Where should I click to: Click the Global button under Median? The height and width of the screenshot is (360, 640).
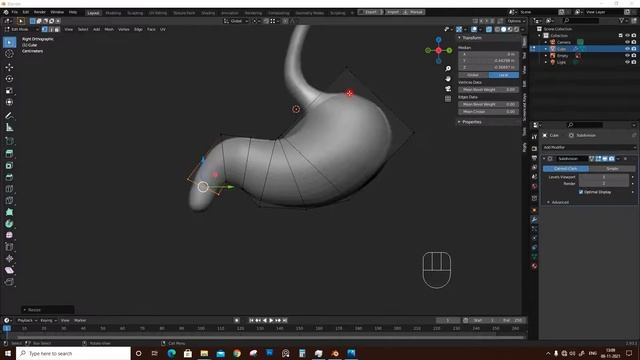point(473,75)
